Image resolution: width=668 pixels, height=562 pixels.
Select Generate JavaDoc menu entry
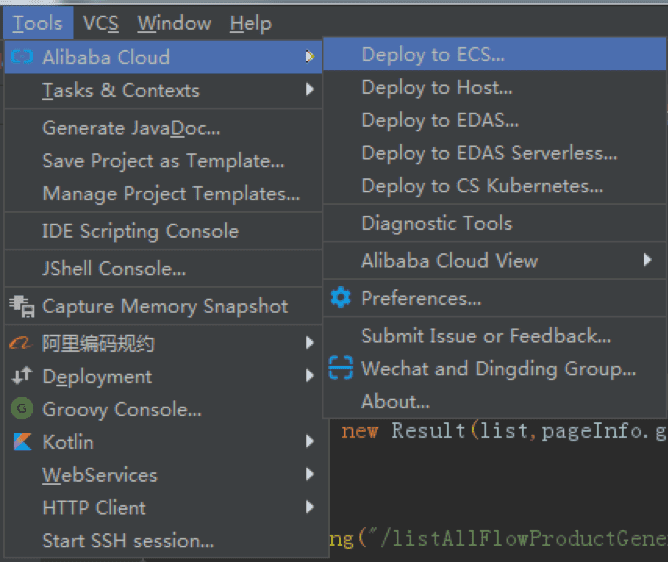pyautogui.click(x=131, y=128)
